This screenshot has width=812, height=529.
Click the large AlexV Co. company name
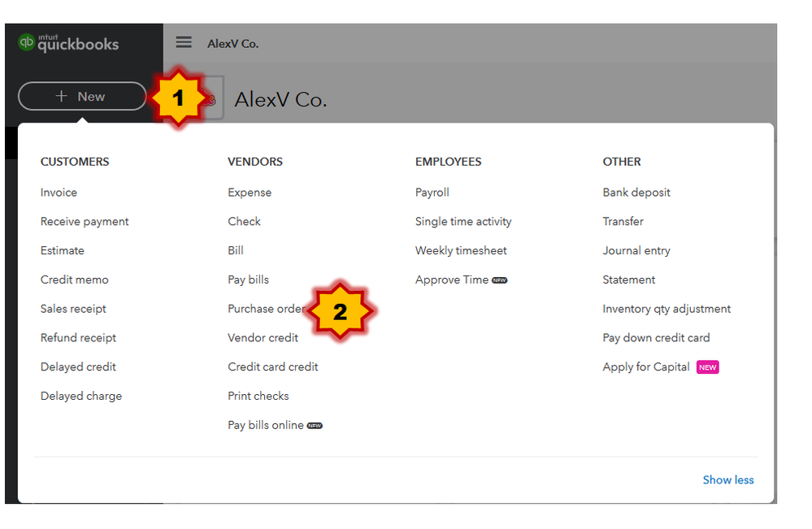pyautogui.click(x=280, y=99)
